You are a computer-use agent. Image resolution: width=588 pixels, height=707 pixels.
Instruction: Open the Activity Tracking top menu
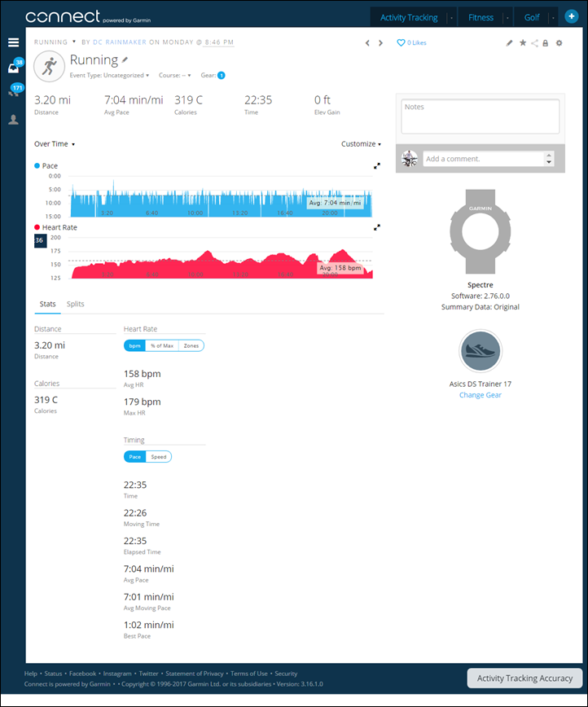(408, 17)
